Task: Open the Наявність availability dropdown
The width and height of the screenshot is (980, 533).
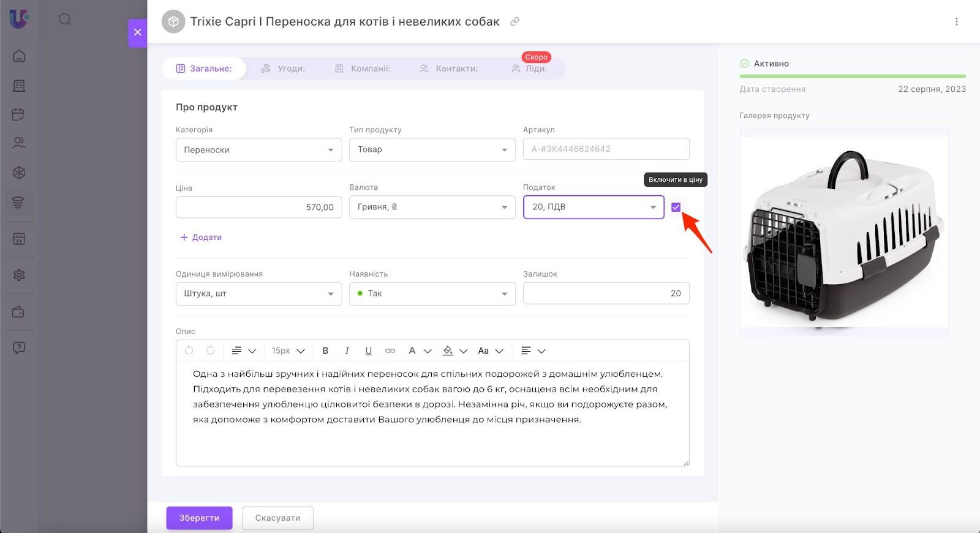Action: click(x=432, y=294)
